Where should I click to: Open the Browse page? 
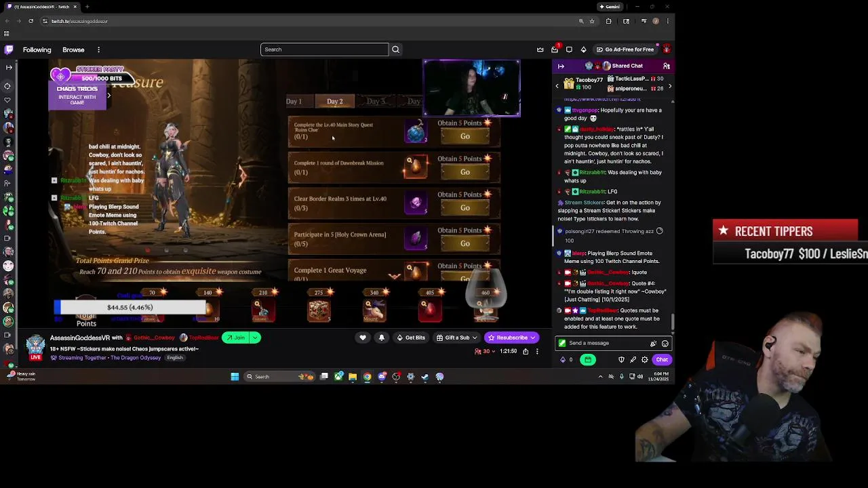pyautogui.click(x=73, y=49)
